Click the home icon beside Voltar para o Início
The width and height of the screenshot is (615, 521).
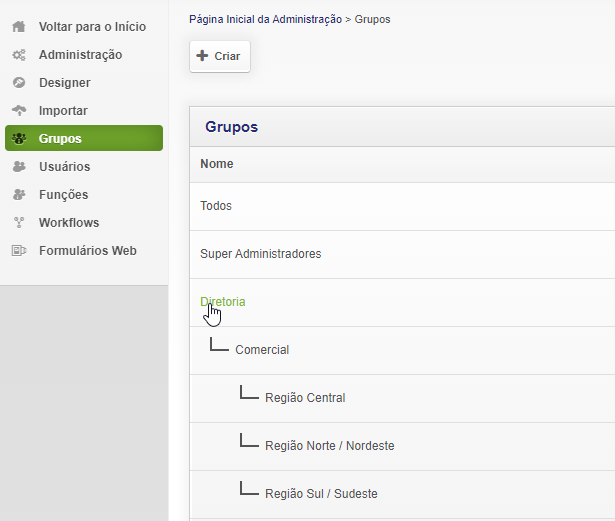tap(18, 27)
